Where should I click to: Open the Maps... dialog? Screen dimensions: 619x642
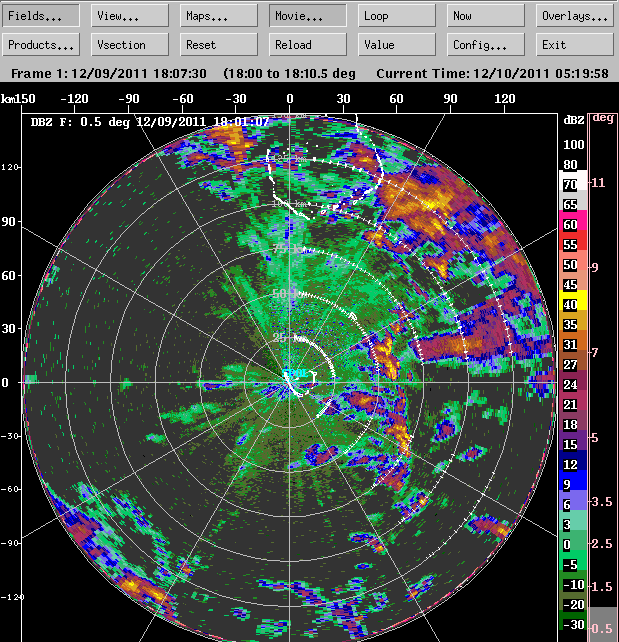[x=219, y=16]
